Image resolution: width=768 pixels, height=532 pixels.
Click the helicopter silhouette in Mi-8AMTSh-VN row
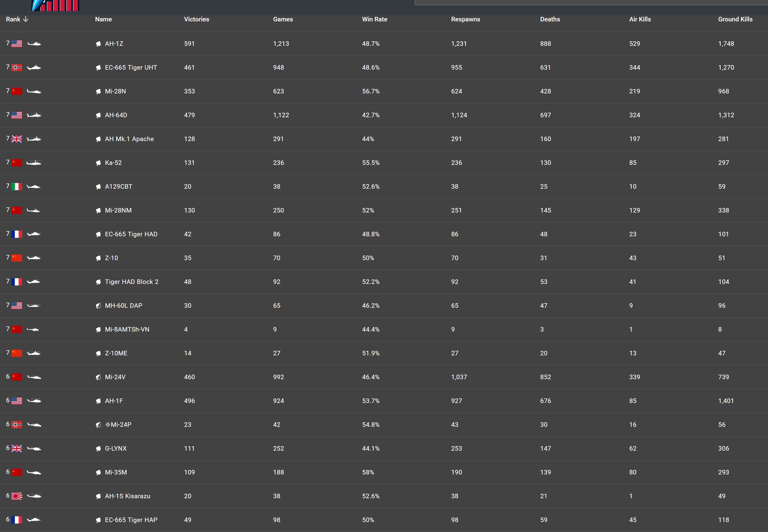click(x=33, y=329)
